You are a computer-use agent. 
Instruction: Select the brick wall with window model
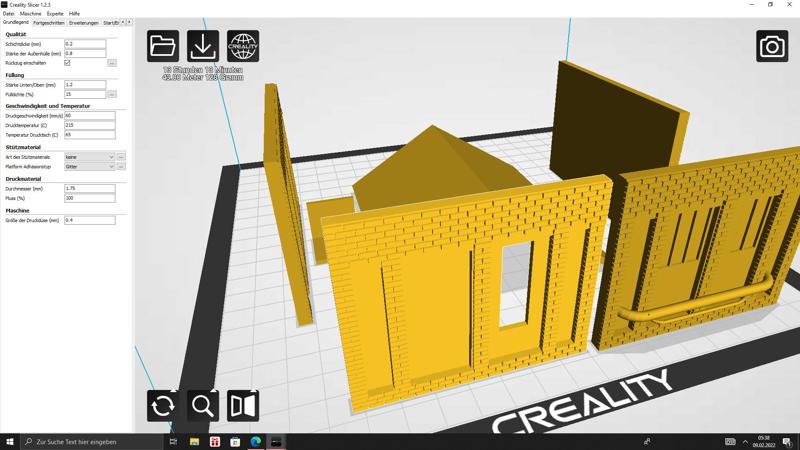(439, 301)
